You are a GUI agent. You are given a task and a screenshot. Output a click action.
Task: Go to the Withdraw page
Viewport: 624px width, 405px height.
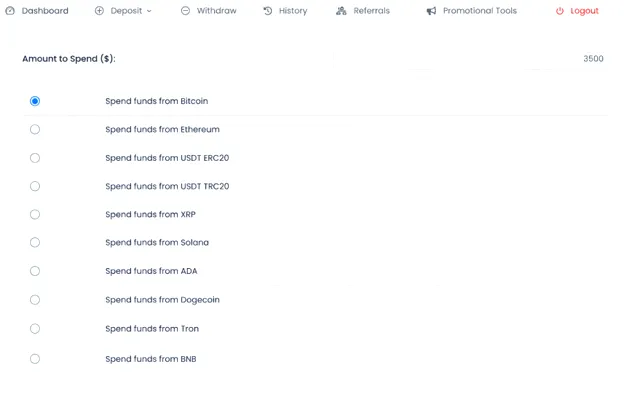point(216,11)
